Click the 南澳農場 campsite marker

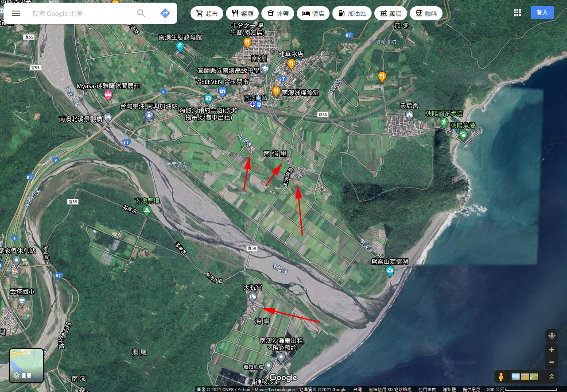point(147,210)
